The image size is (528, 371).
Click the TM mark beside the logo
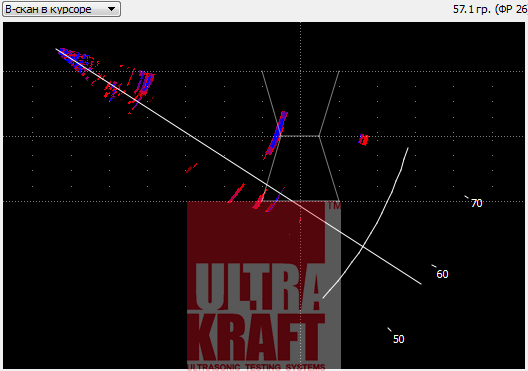pos(334,206)
